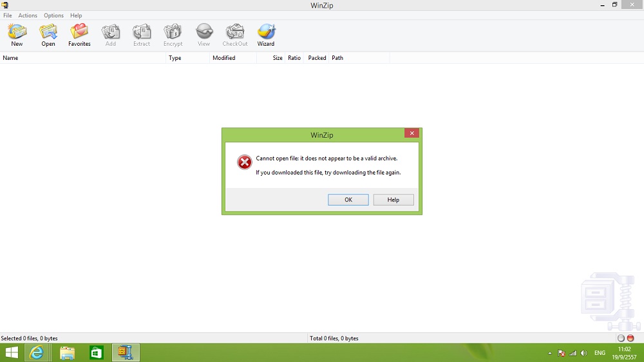Sort by the Type column header
The image size is (644, 362).
click(x=187, y=58)
